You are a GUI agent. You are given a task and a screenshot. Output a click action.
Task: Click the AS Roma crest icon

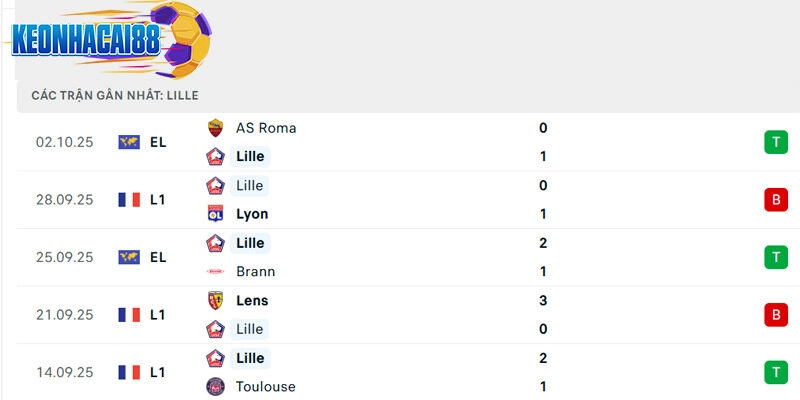215,128
